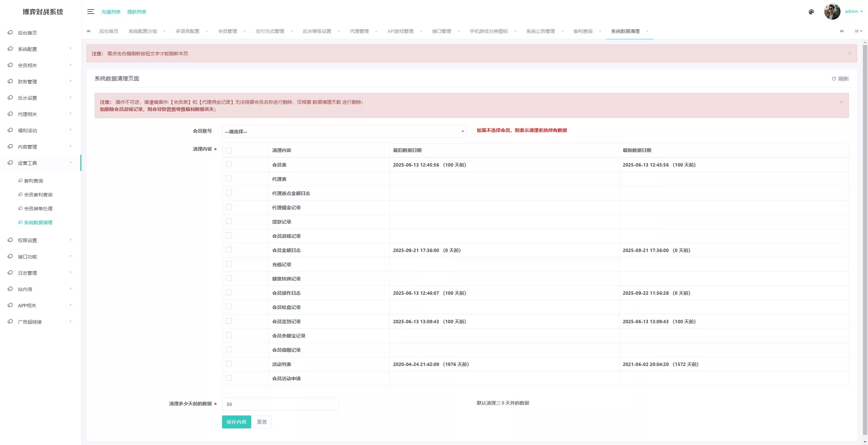Expand the 系统配置 sidebar menu
This screenshot has width=868, height=445.
(27, 49)
